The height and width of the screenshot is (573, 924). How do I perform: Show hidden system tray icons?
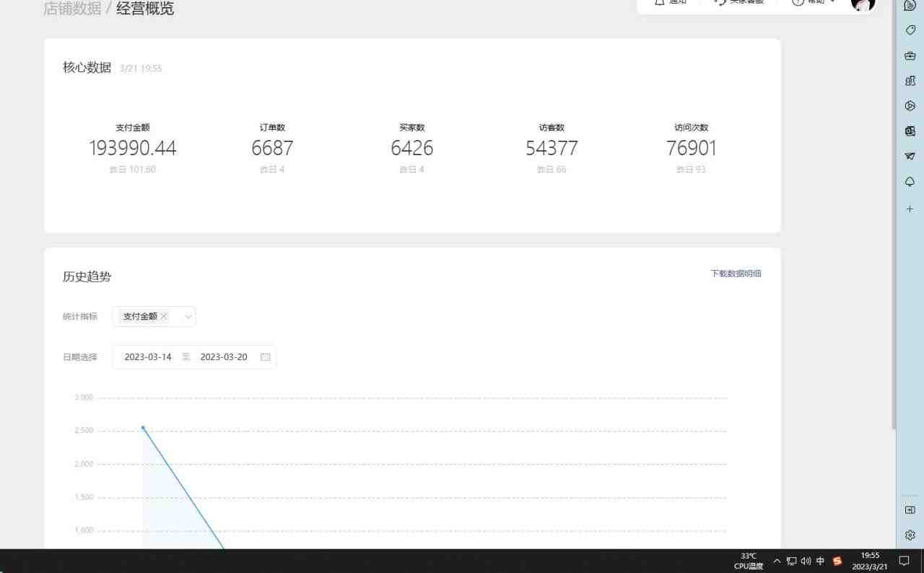(777, 561)
